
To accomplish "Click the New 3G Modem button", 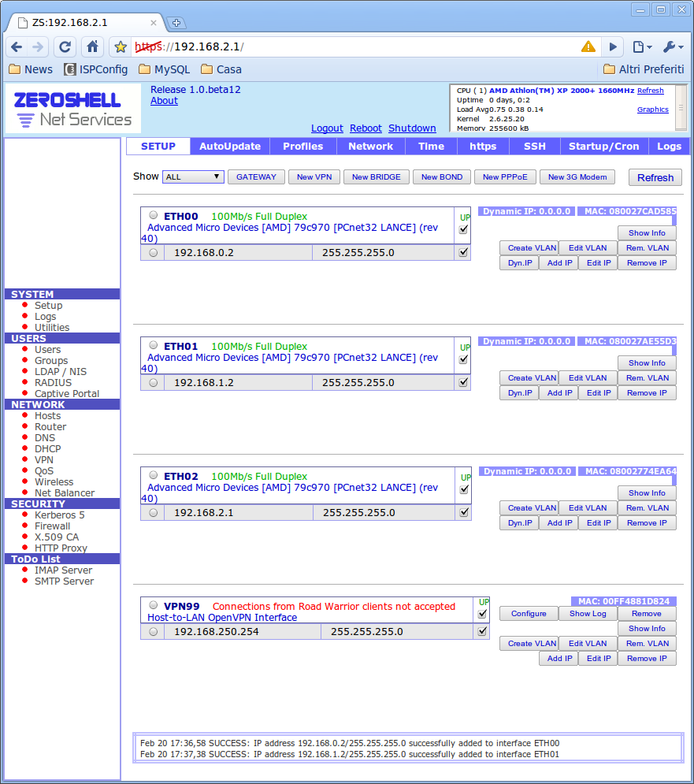I will (577, 177).
